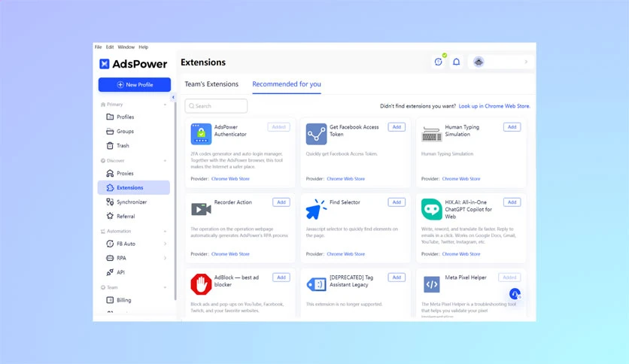Viewport: 629px width, 364px height.
Task: Click the Added button on AdsPower Authenticator
Action: coord(278,127)
